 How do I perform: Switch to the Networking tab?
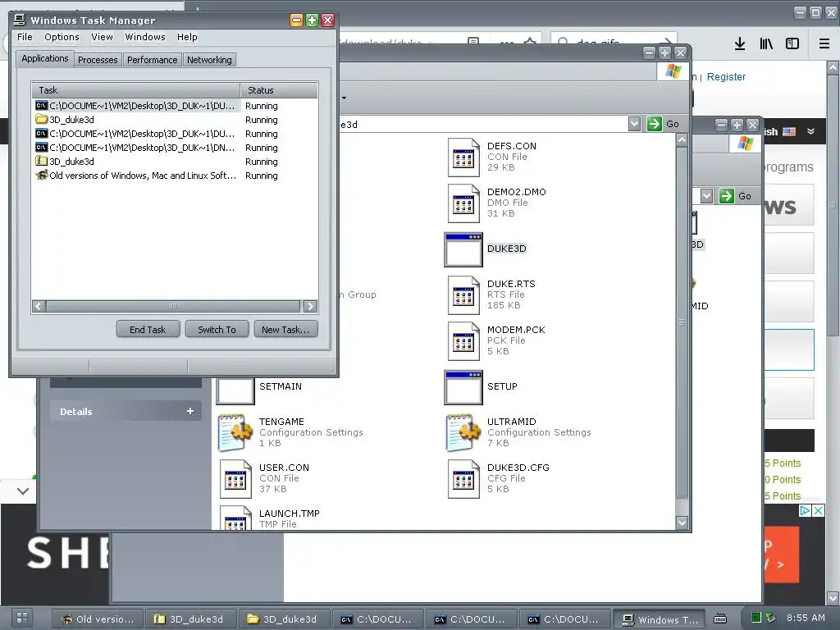[x=209, y=60]
